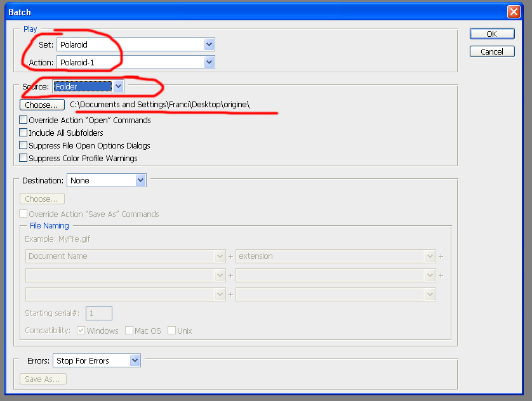This screenshot has height=401, width=532.
Task: Enable Override Action "Open" Commands checkbox
Action: [x=23, y=120]
